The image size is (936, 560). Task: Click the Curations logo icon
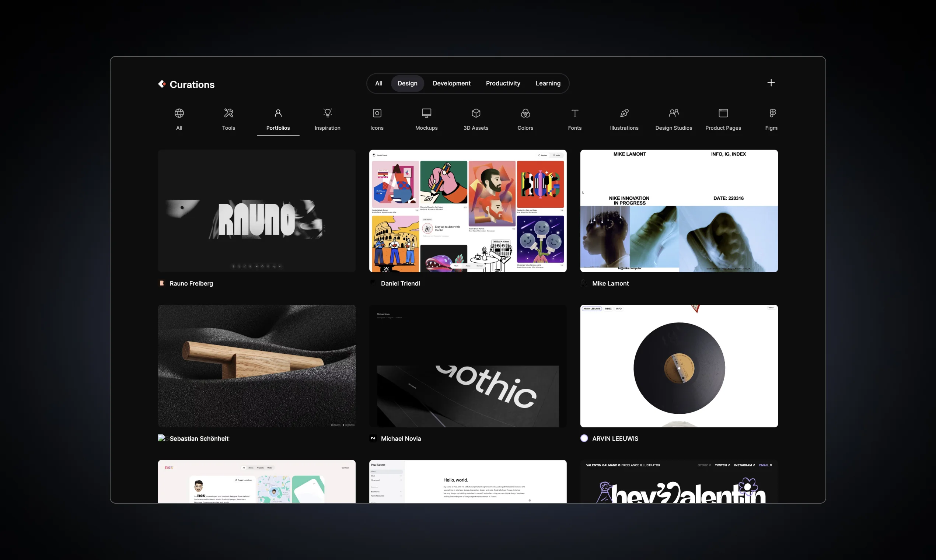coord(162,84)
